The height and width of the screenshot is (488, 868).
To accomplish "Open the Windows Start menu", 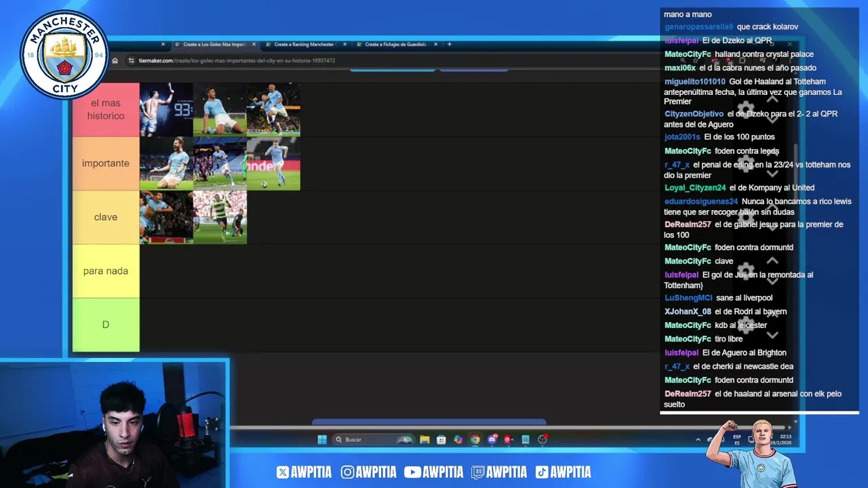I will click(322, 440).
